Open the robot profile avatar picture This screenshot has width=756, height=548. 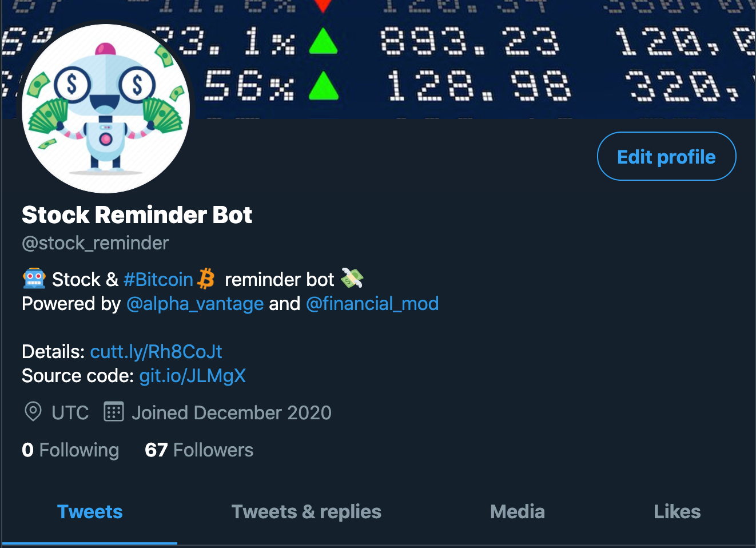(x=106, y=109)
